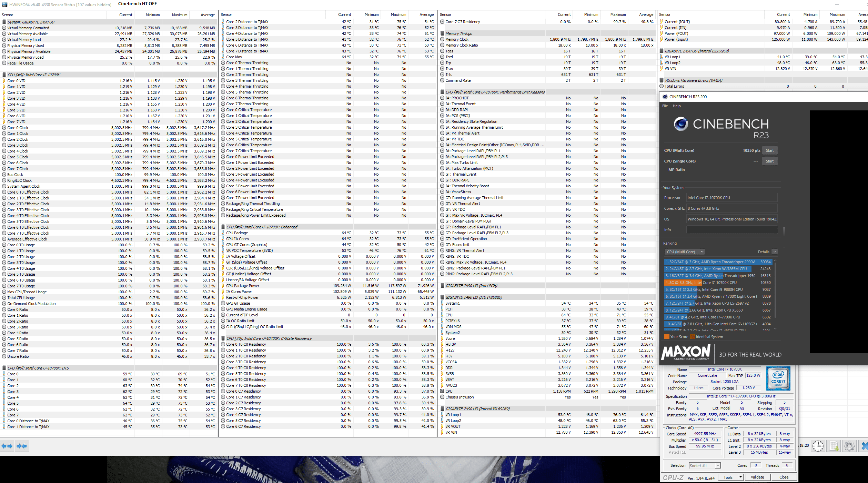Click the Cinebench Info input field
The image size is (868, 483).
point(732,230)
